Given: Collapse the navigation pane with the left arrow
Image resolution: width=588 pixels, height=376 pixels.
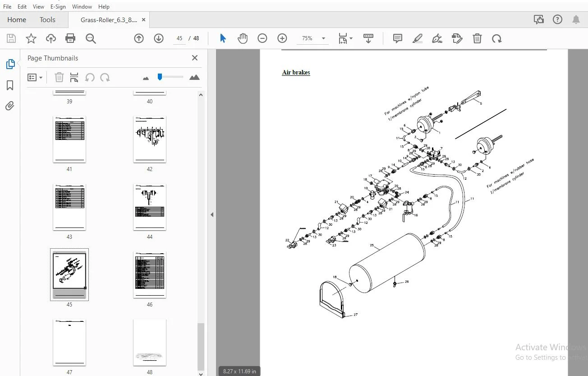Looking at the screenshot, I should pos(212,215).
